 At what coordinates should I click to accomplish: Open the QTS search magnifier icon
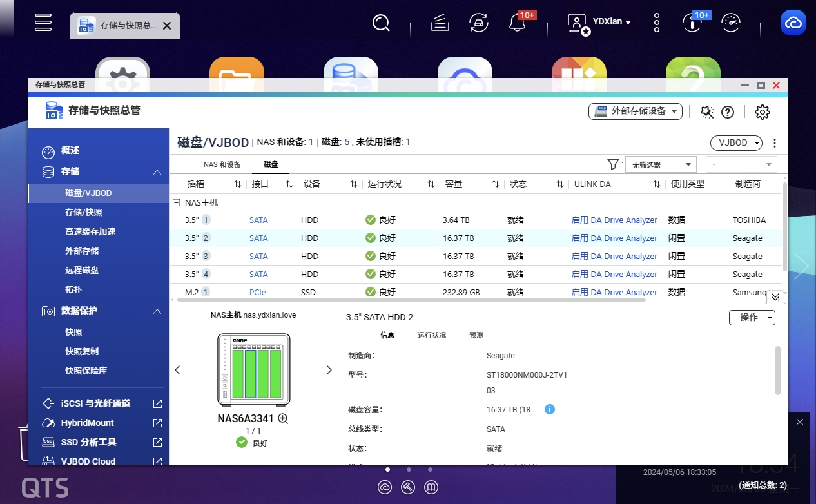(x=382, y=23)
